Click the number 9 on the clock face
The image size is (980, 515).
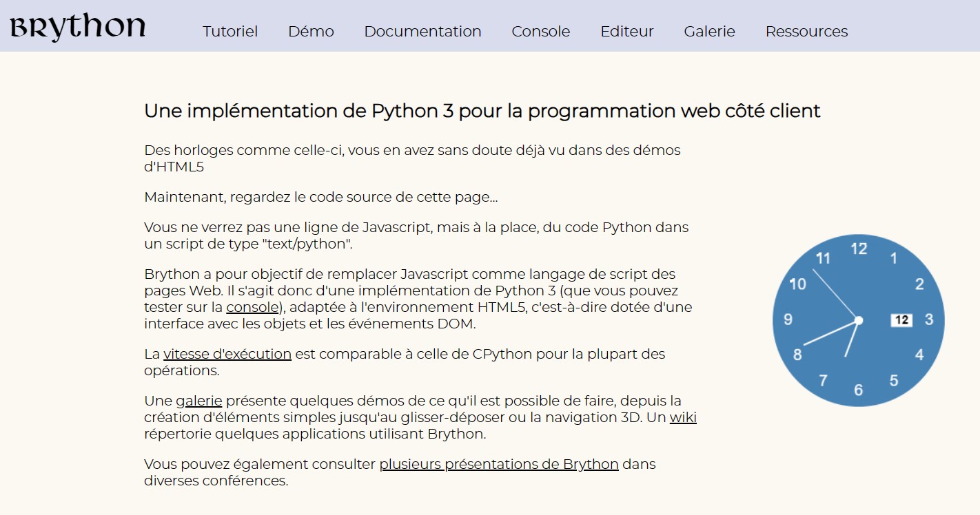(786, 319)
